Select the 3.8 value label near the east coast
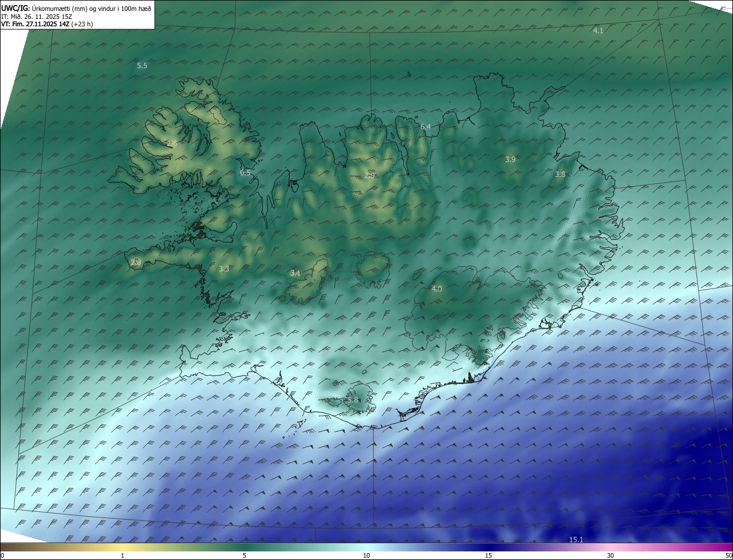Screen dimensions: 733x560 point(560,174)
